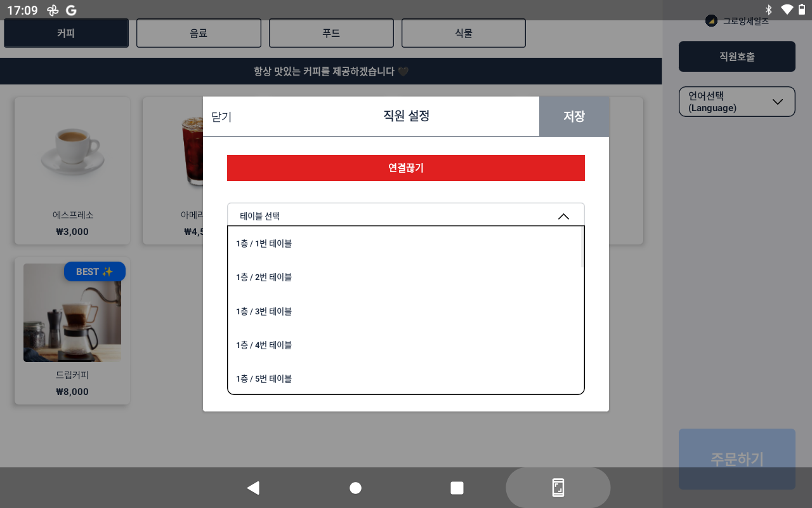Close the dialog with 닫기

click(221, 117)
